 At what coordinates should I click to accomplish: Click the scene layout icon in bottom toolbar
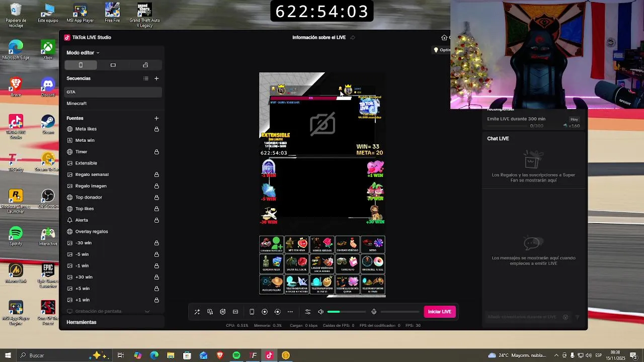point(235,312)
